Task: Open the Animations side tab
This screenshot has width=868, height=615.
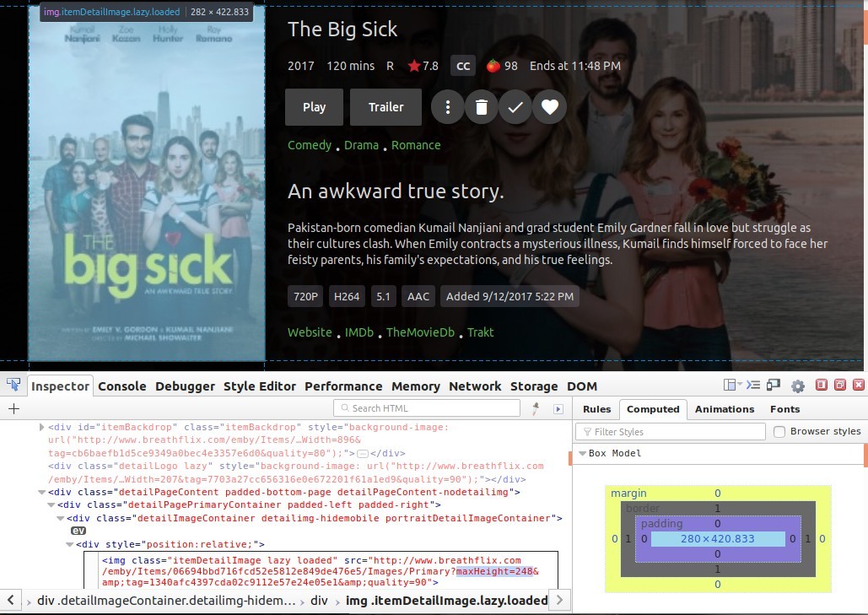Action: click(725, 409)
